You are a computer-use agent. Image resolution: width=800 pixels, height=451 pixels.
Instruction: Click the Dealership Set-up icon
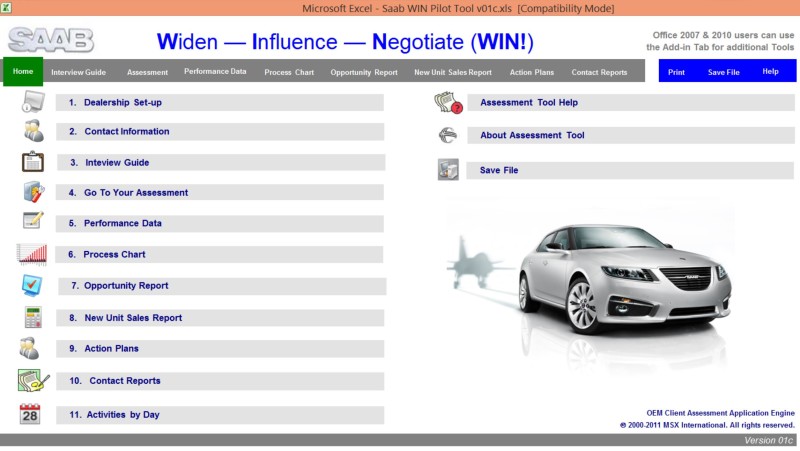(x=32, y=102)
